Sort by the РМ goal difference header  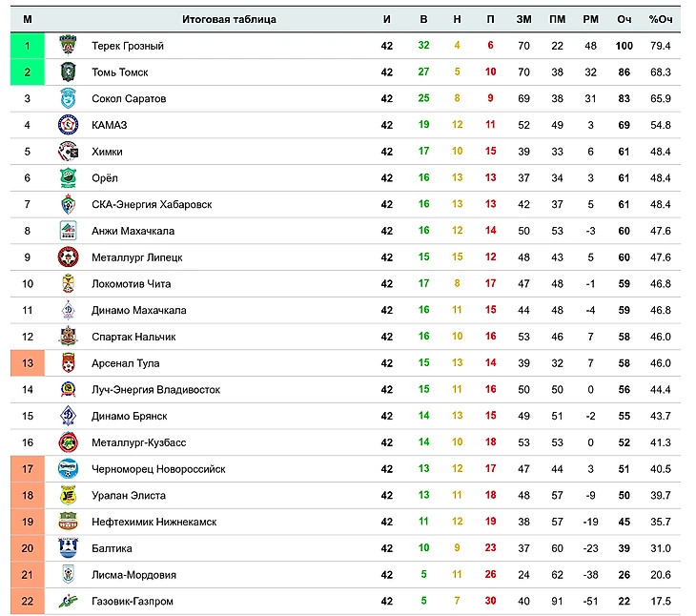[590, 19]
